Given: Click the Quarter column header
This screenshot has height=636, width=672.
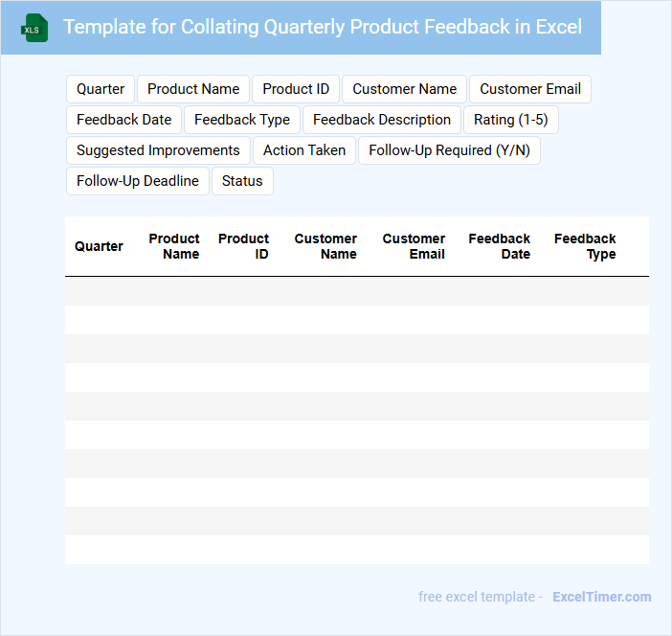Looking at the screenshot, I should (99, 246).
